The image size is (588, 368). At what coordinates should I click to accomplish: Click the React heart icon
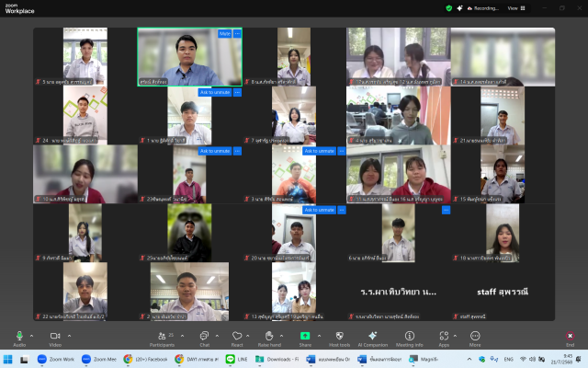236,336
